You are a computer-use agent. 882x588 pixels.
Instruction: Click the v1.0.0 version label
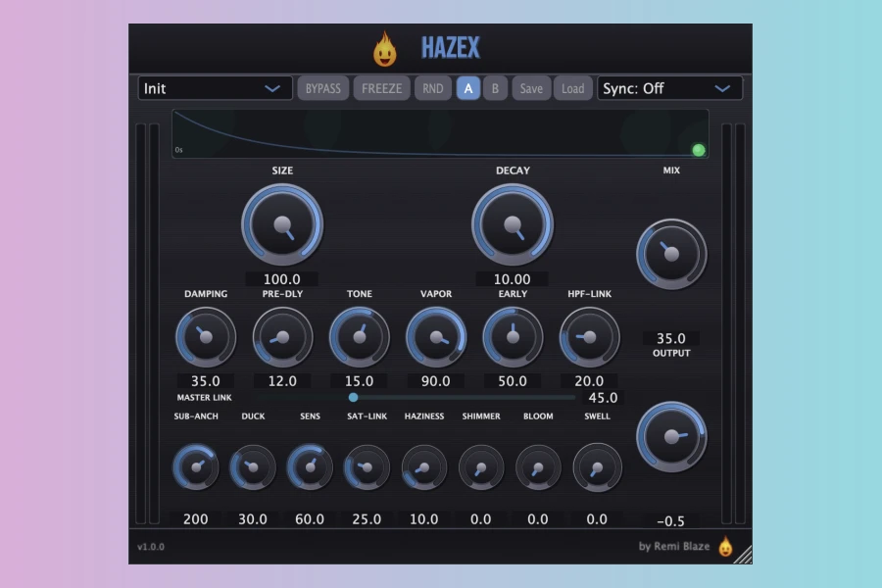point(151,547)
